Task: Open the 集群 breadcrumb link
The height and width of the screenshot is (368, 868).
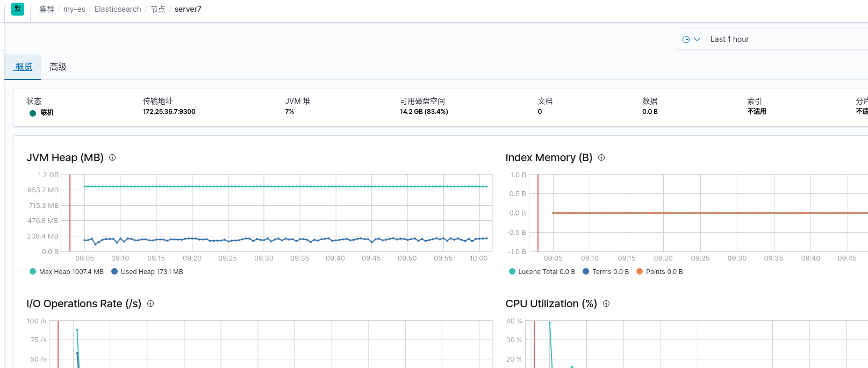Action: [x=47, y=9]
